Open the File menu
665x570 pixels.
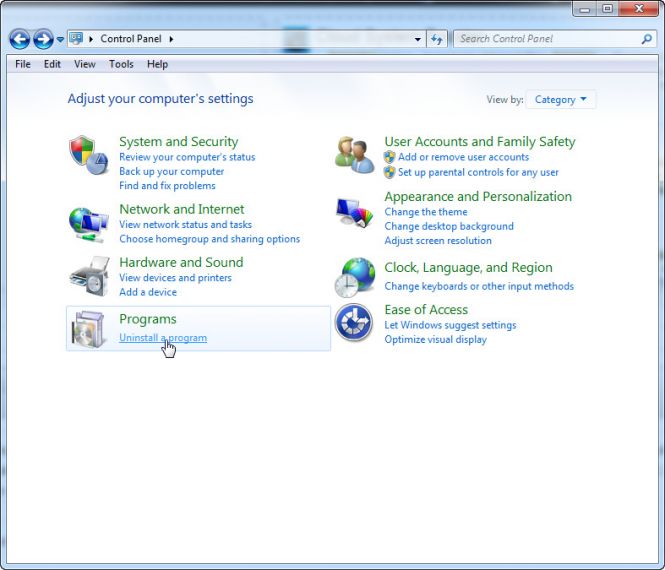(x=23, y=64)
